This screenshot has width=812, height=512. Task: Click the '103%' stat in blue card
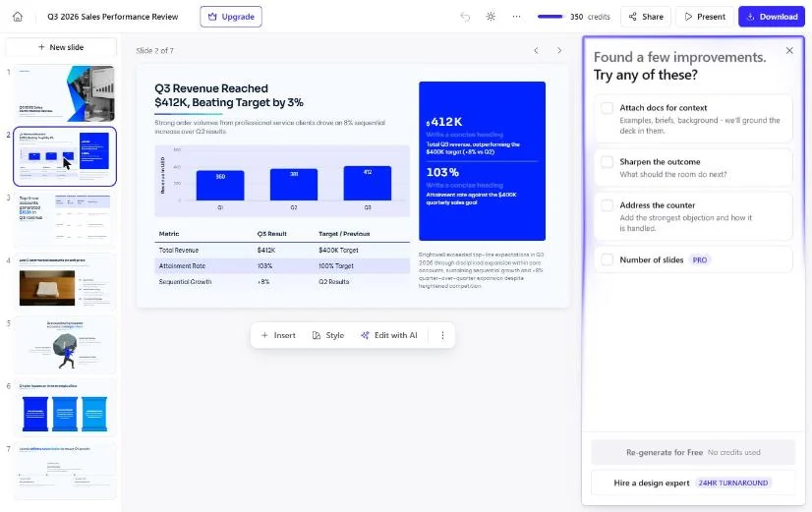pos(442,172)
